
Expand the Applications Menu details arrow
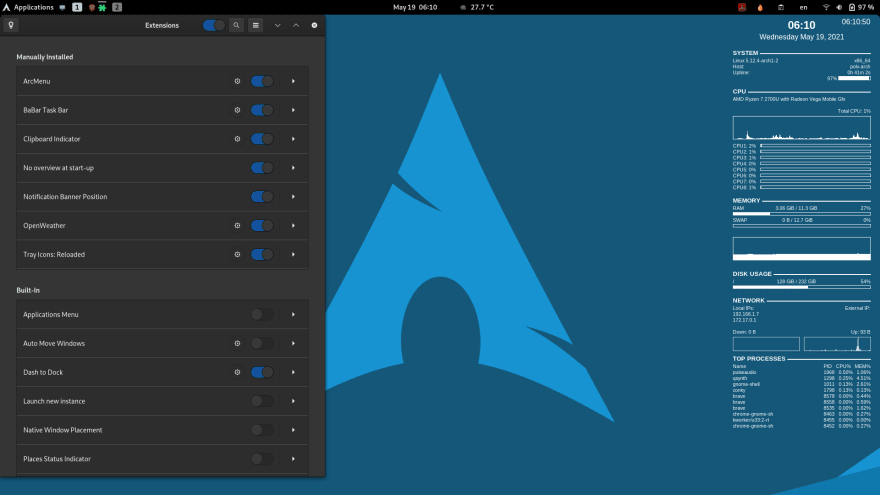click(x=293, y=314)
